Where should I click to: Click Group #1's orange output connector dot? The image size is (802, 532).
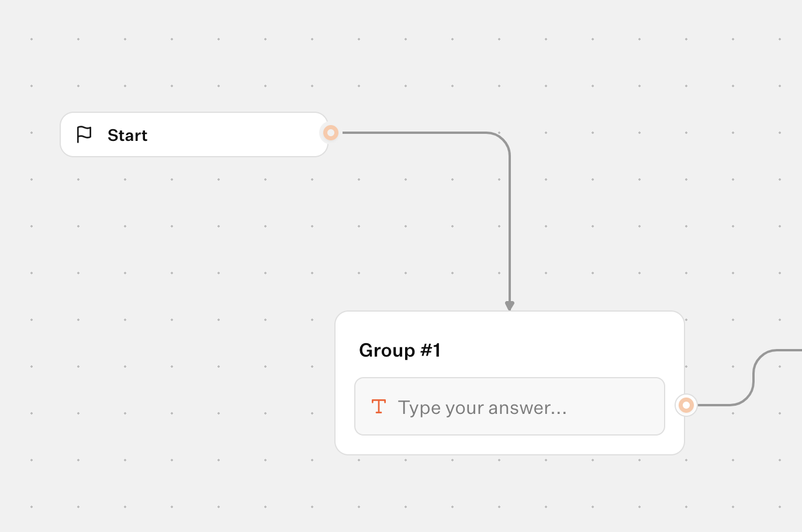[686, 405]
